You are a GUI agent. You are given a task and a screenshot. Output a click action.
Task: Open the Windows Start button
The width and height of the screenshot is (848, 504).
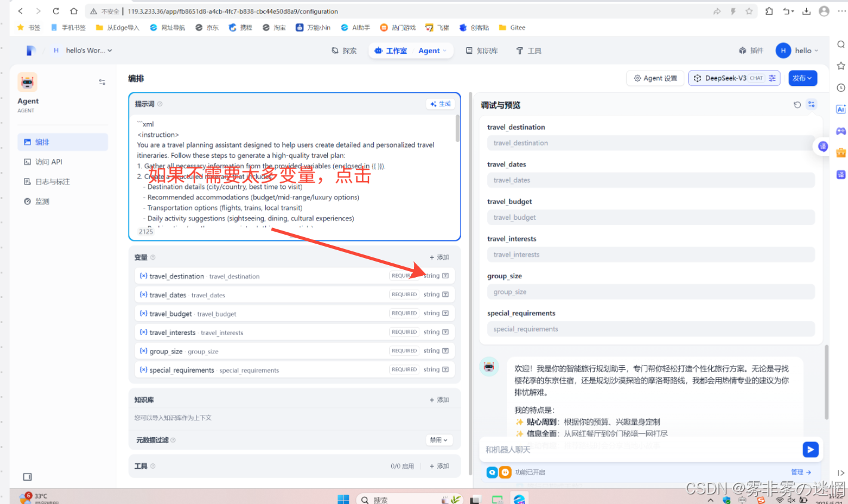[343, 499]
